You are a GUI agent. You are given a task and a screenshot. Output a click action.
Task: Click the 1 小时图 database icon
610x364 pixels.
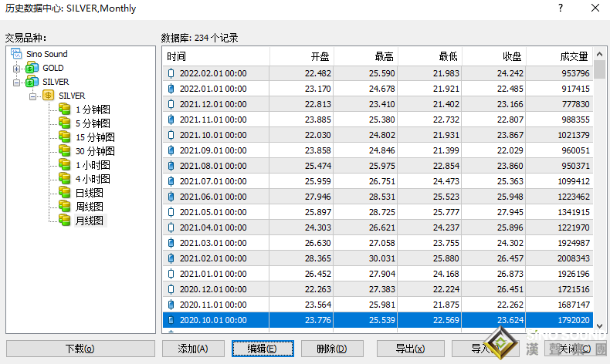point(65,165)
